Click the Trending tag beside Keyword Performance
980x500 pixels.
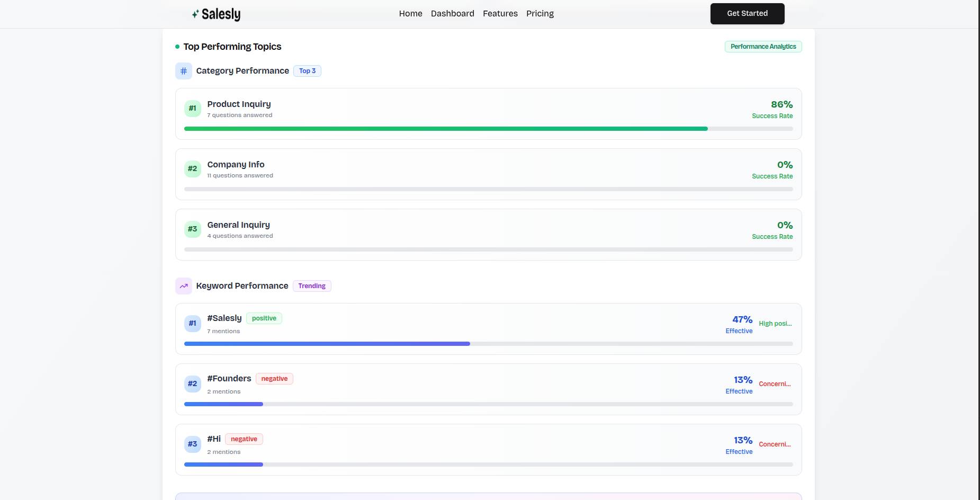[312, 286]
